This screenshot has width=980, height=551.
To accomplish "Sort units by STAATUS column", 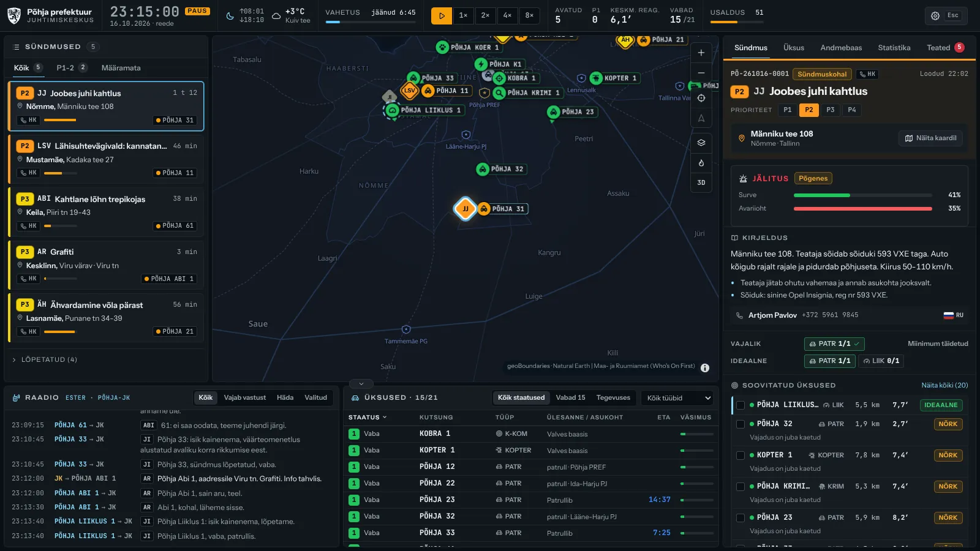I will pos(367,418).
